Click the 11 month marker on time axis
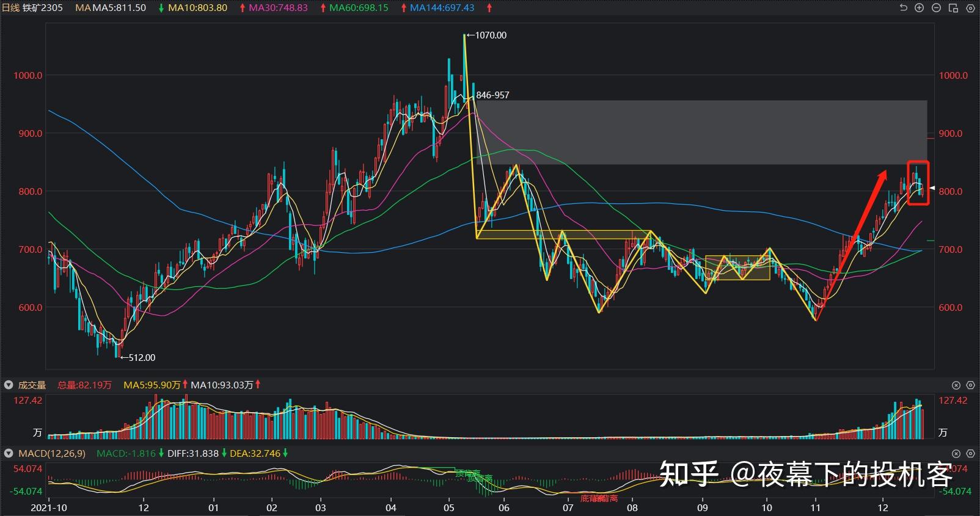 816,507
